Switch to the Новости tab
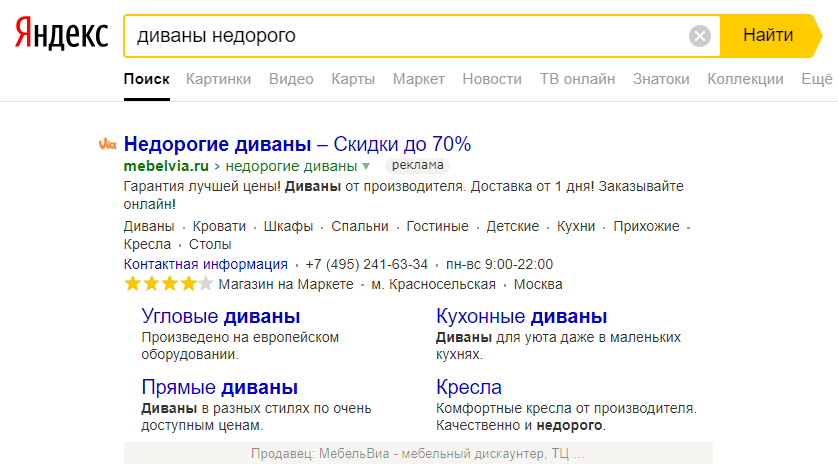Image resolution: width=838 pixels, height=470 pixels. pos(492,79)
